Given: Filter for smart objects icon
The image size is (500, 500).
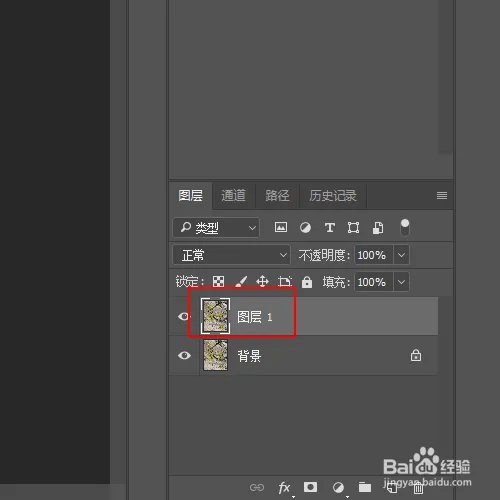Looking at the screenshot, I should tap(378, 228).
